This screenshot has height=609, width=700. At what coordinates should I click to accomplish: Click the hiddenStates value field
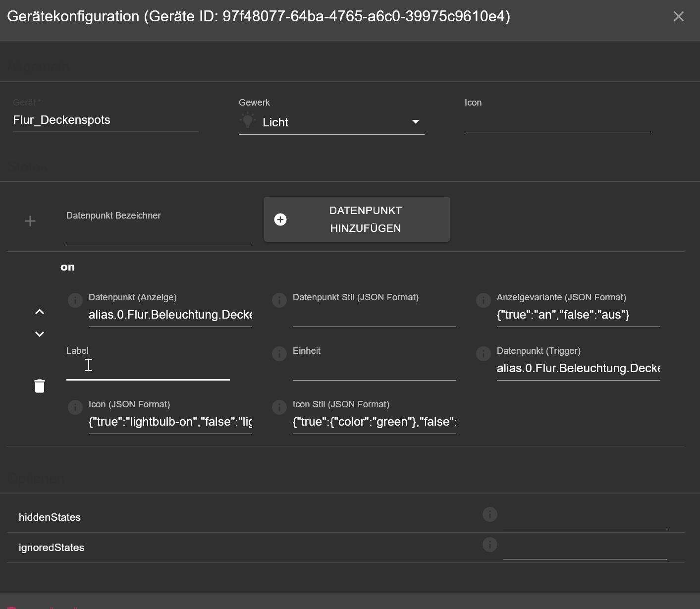585,518
